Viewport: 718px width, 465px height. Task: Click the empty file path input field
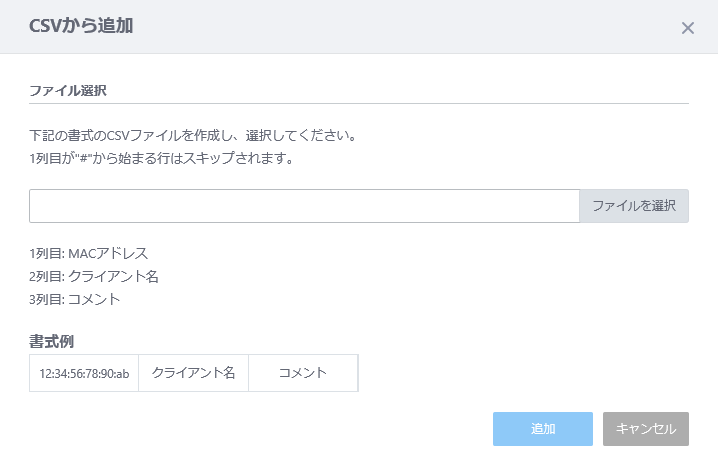click(304, 206)
